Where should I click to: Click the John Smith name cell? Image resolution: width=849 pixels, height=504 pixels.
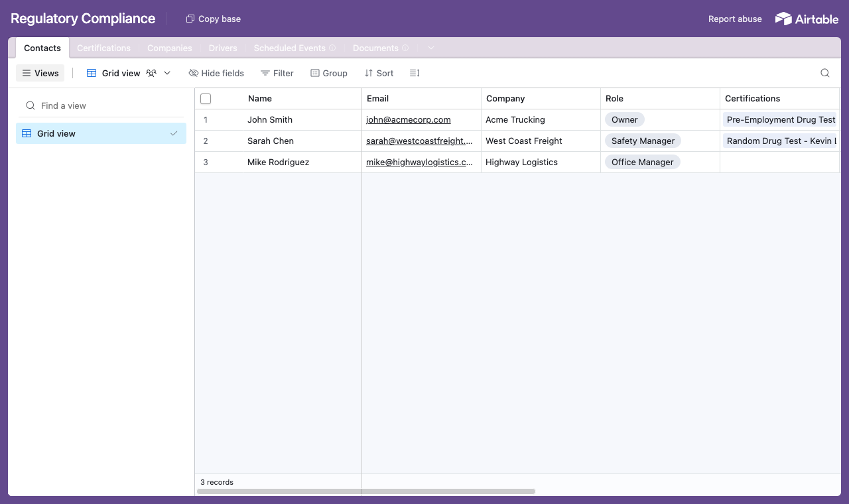click(302, 120)
